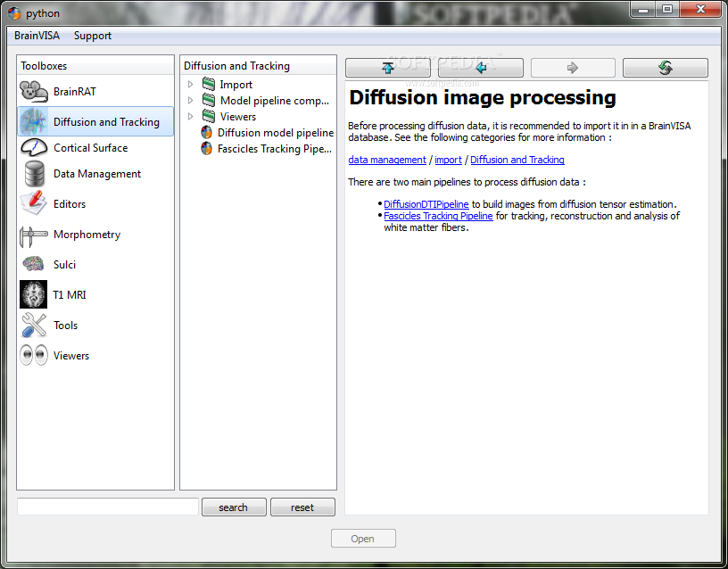The height and width of the screenshot is (569, 728).
Task: Click the process search text field
Action: (108, 507)
